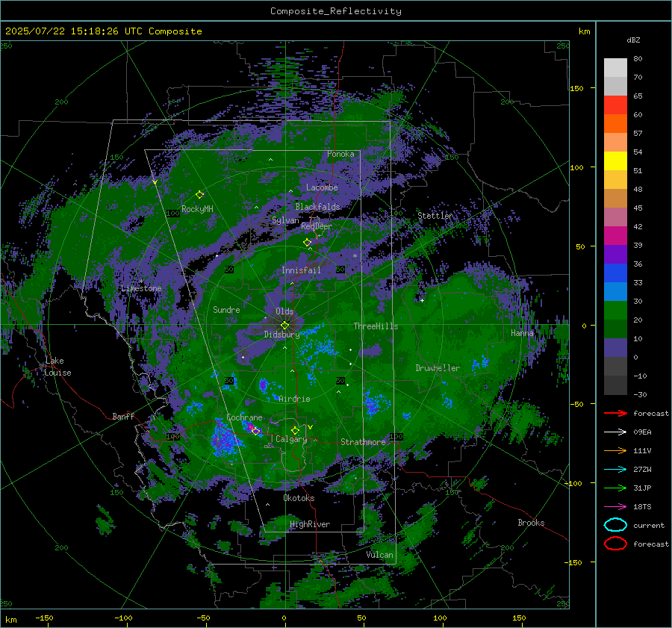Click the red forecast ellipse icon
The width and height of the screenshot is (672, 628).
[615, 544]
